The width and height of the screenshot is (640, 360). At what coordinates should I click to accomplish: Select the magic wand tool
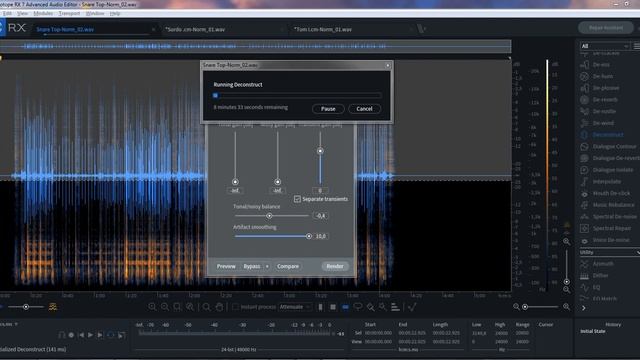[x=382, y=307]
